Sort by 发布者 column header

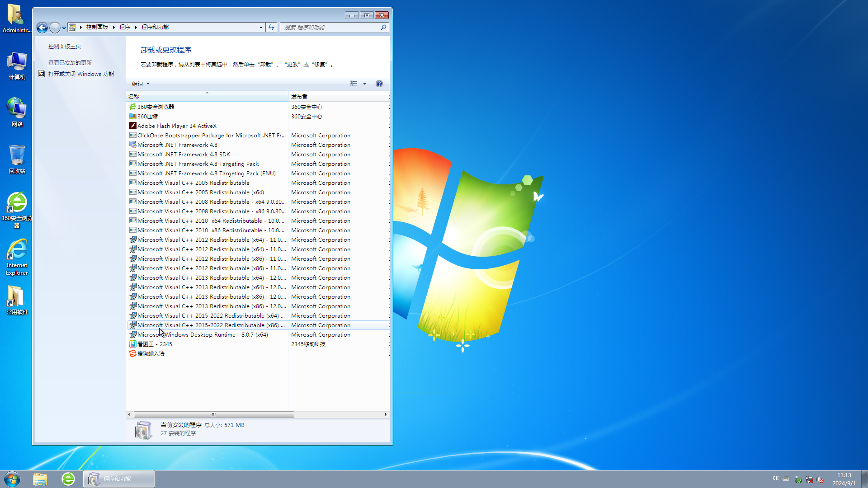click(x=338, y=96)
